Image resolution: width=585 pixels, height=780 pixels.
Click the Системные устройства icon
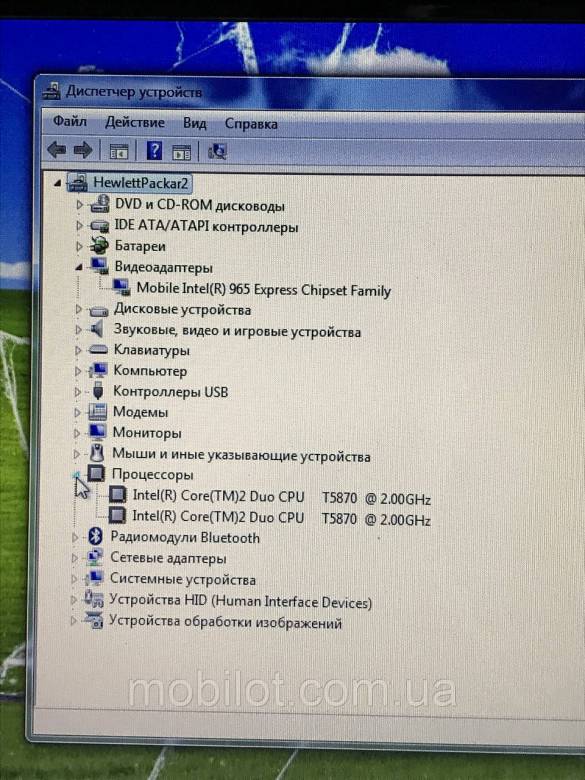coord(94,578)
